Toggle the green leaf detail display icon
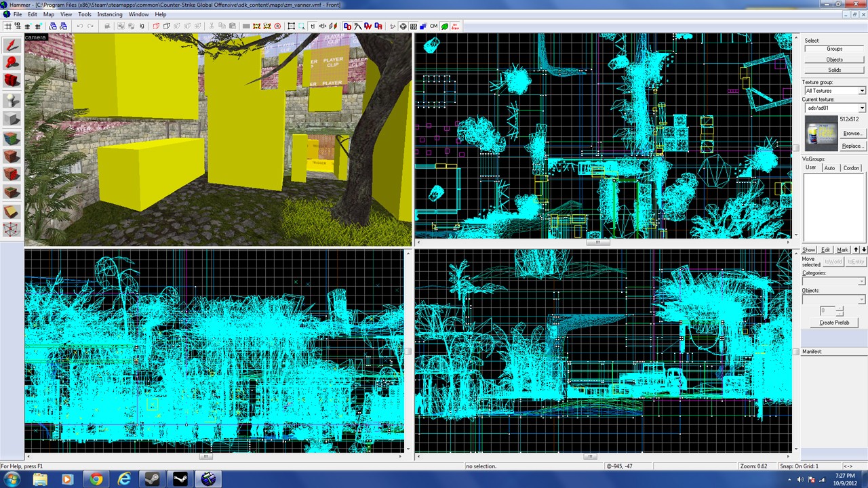This screenshot has height=488, width=868. [x=445, y=26]
